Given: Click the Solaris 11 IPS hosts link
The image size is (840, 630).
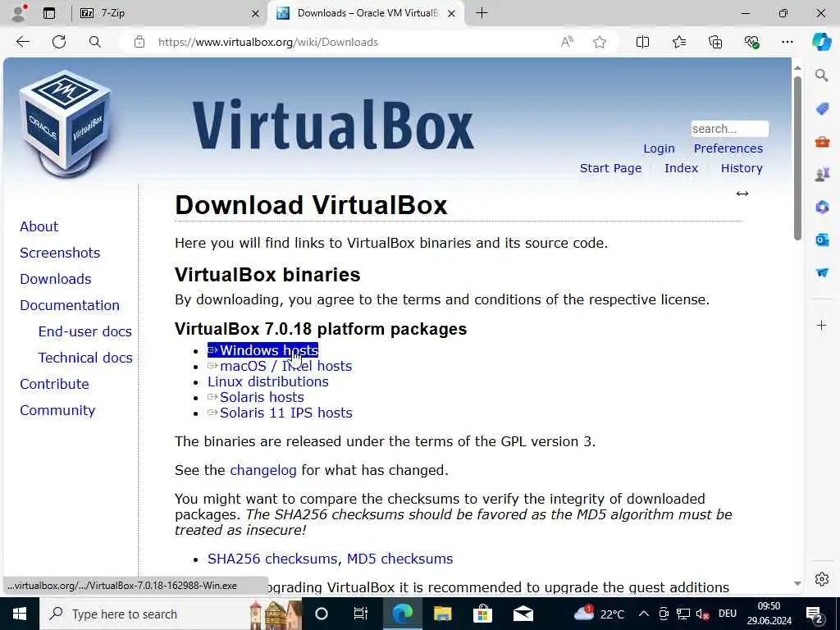Looking at the screenshot, I should [280, 413].
